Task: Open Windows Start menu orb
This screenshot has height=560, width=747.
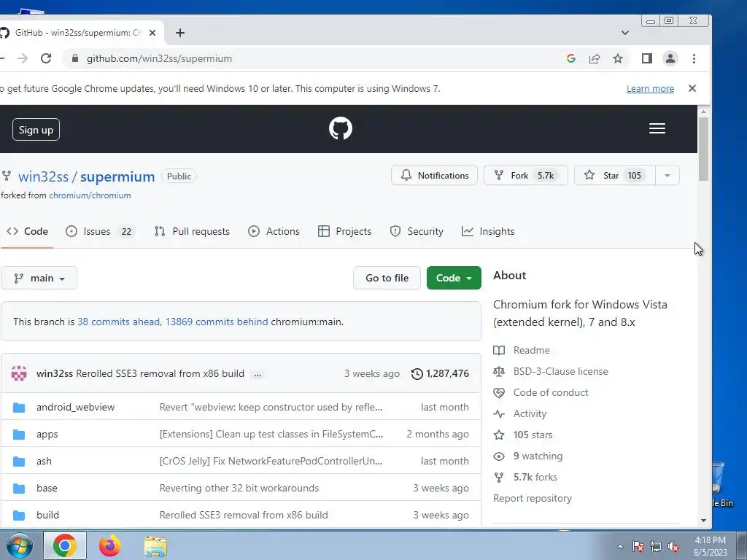Action: (20, 545)
